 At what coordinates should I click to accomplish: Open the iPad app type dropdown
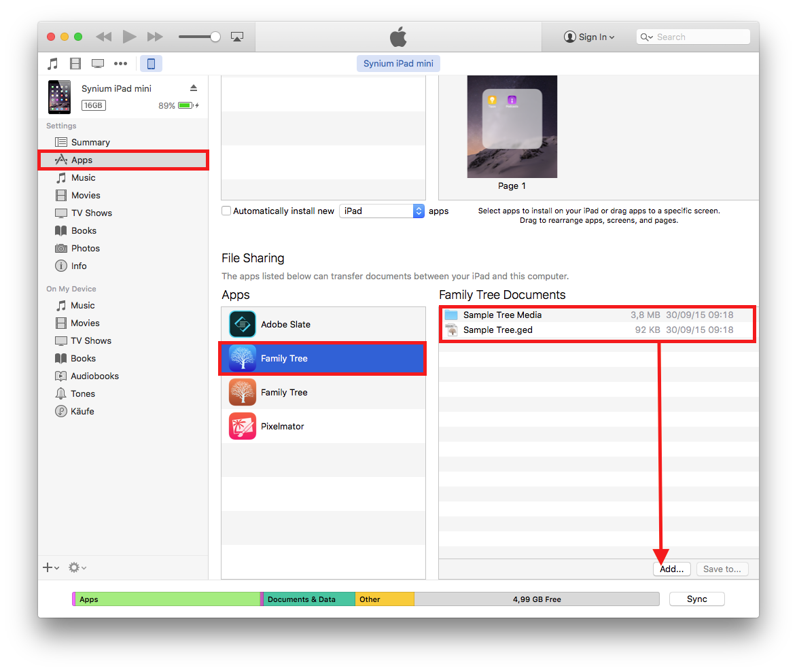[x=382, y=211]
